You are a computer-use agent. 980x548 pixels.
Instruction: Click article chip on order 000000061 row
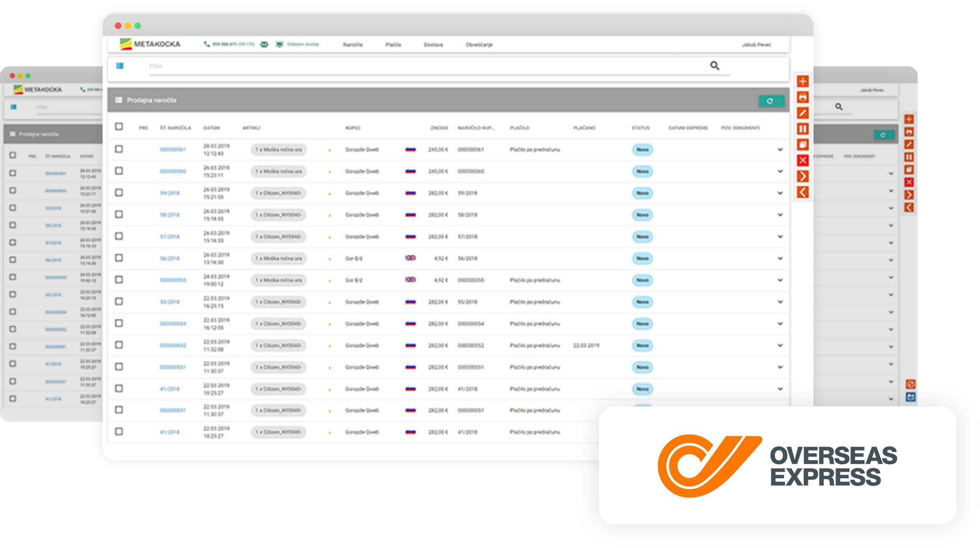279,150
